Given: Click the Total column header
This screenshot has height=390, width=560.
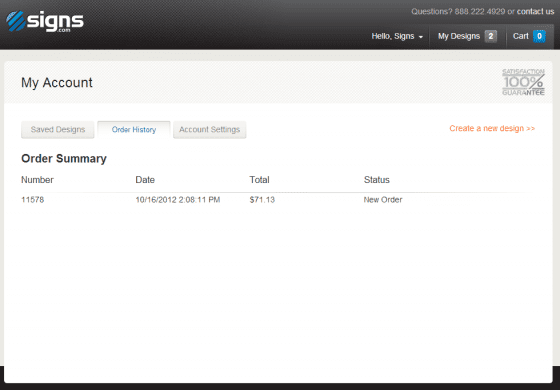Looking at the screenshot, I should (x=259, y=180).
